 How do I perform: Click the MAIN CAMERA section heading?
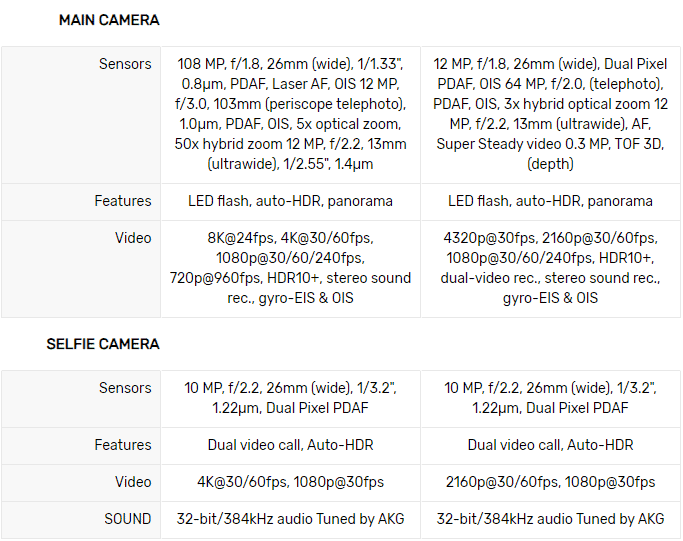[x=109, y=20]
